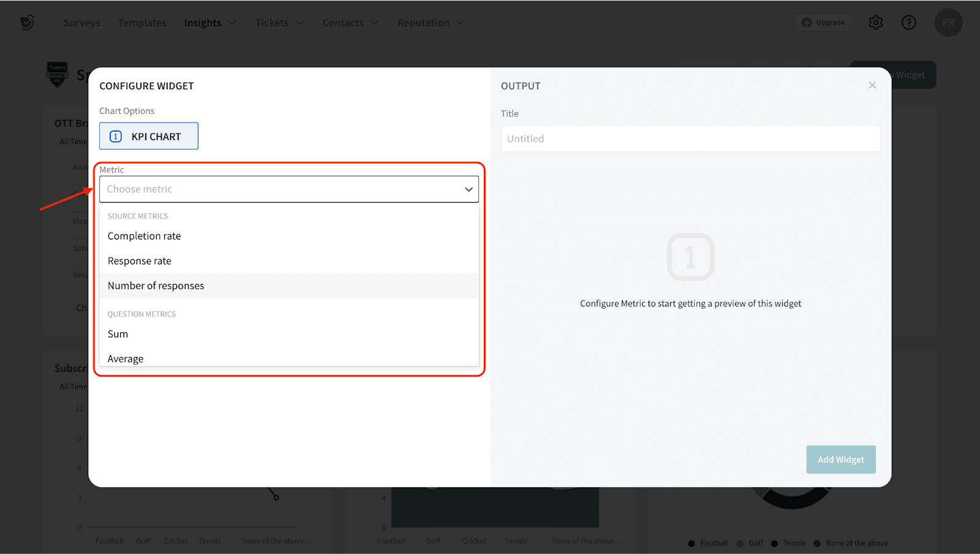This screenshot has width=980, height=554.
Task: Go to the Surveys tab
Action: coord(81,23)
